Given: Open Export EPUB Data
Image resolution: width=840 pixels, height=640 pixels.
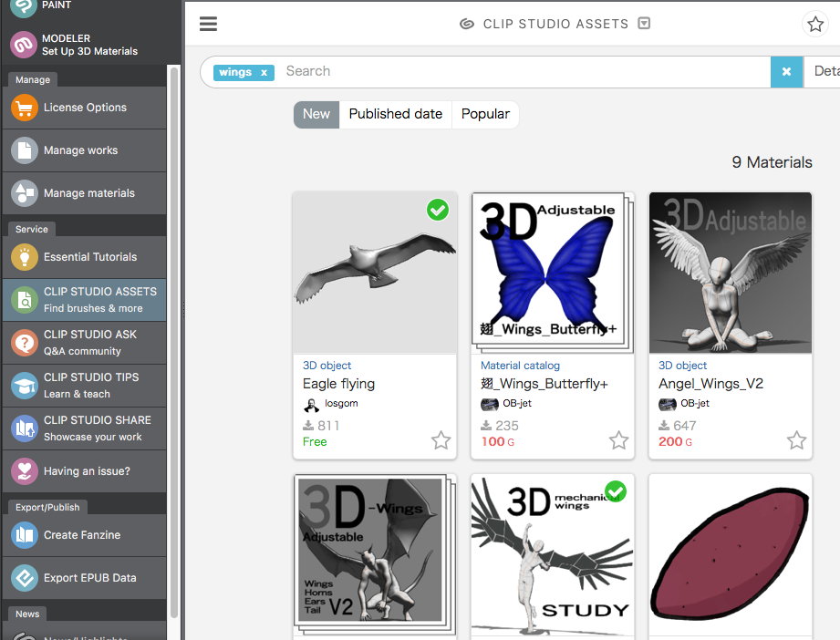Looking at the screenshot, I should pos(85,578).
